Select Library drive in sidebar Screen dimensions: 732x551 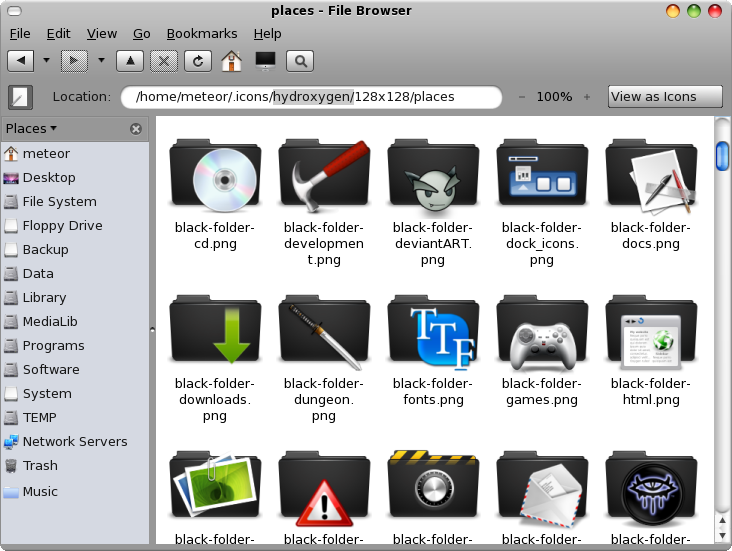[x=75, y=297]
